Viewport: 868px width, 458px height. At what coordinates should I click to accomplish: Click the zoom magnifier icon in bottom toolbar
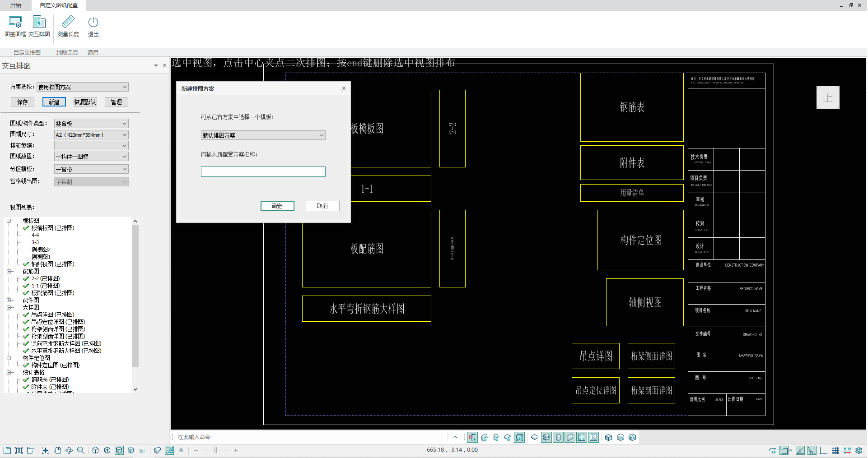click(81, 450)
